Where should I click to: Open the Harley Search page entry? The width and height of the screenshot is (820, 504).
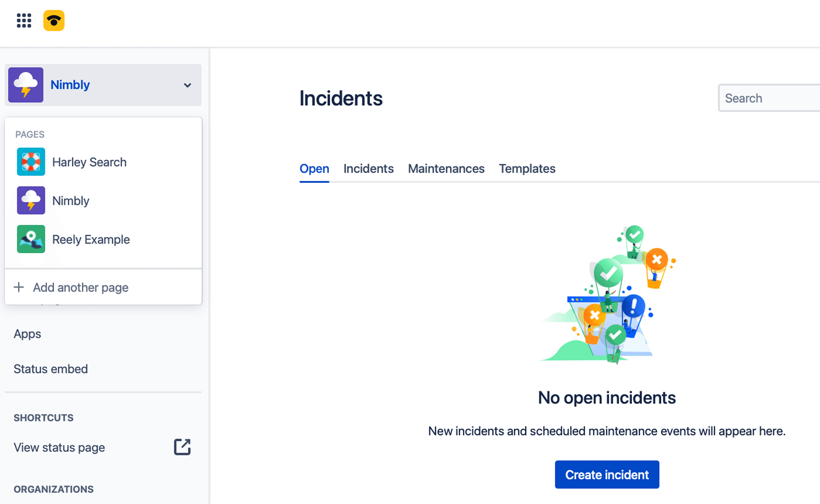pyautogui.click(x=89, y=162)
